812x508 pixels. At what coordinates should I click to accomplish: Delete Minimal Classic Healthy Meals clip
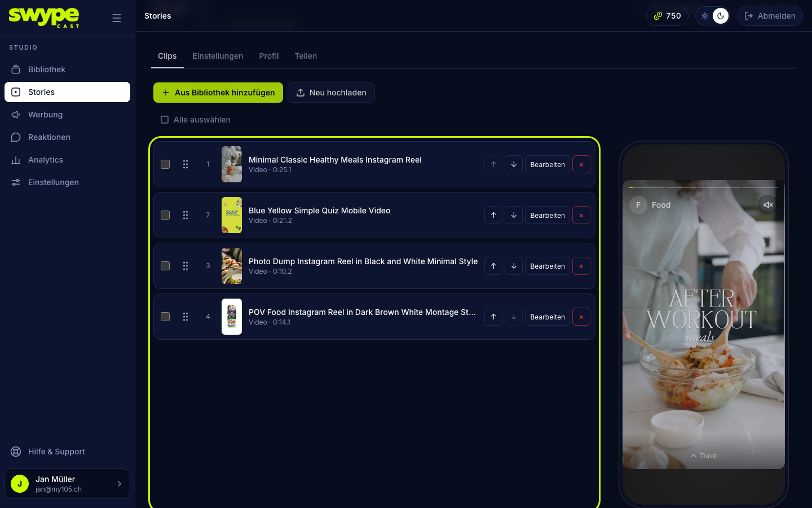click(x=581, y=164)
